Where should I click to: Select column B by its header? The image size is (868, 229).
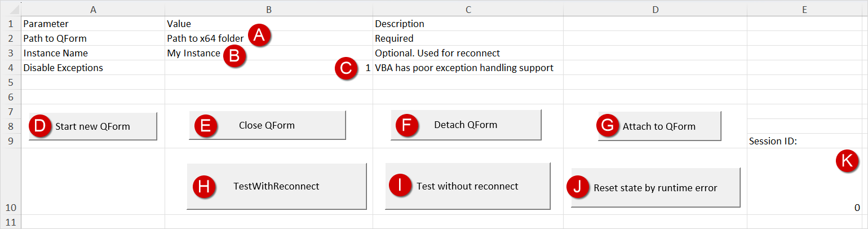(269, 9)
